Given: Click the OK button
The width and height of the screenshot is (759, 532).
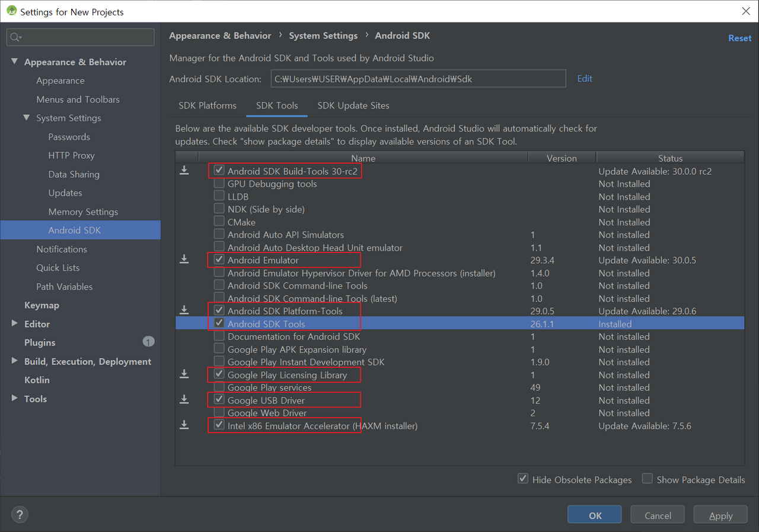Looking at the screenshot, I should pyautogui.click(x=595, y=515).
